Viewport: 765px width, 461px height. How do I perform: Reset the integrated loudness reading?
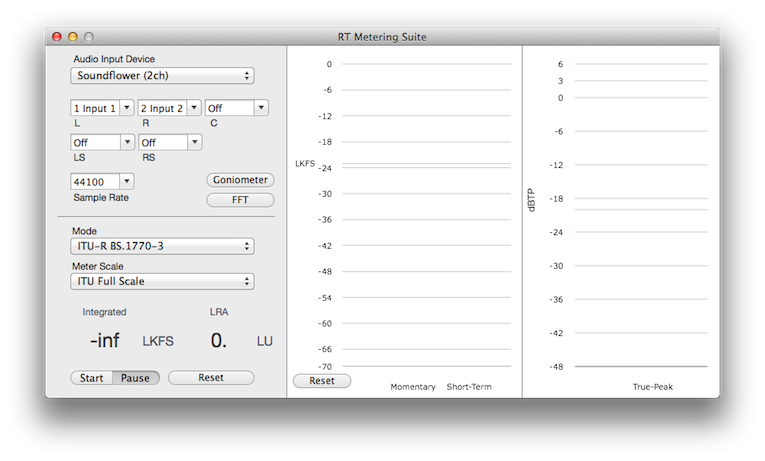tap(211, 378)
